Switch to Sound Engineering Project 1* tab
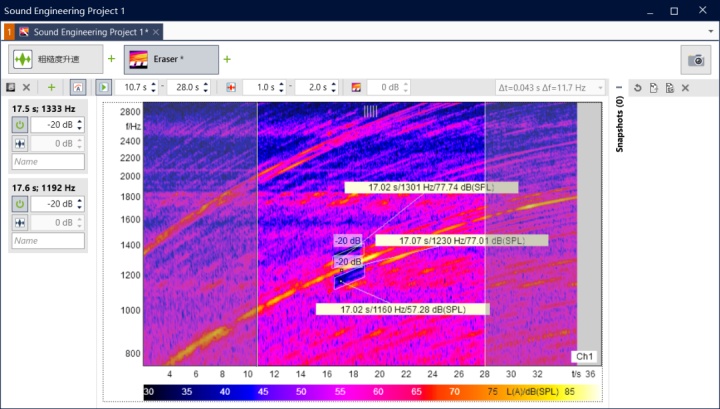 tap(90, 32)
